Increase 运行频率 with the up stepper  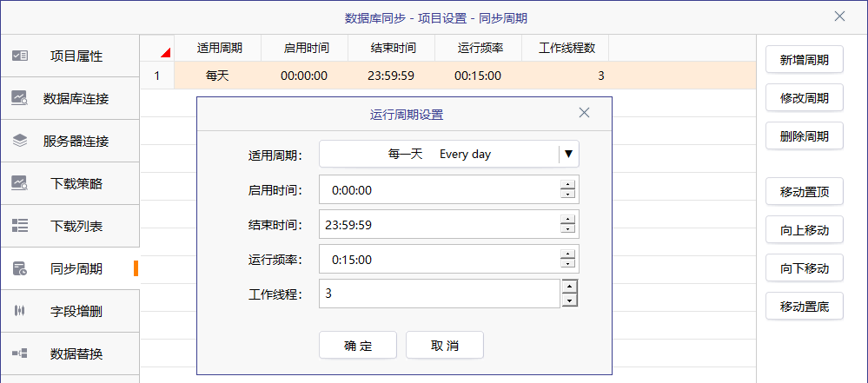[x=567, y=254]
